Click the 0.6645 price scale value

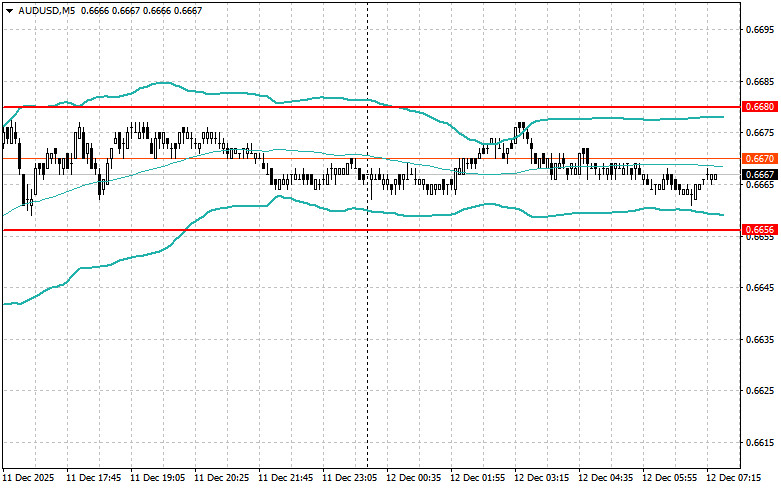tap(760, 288)
